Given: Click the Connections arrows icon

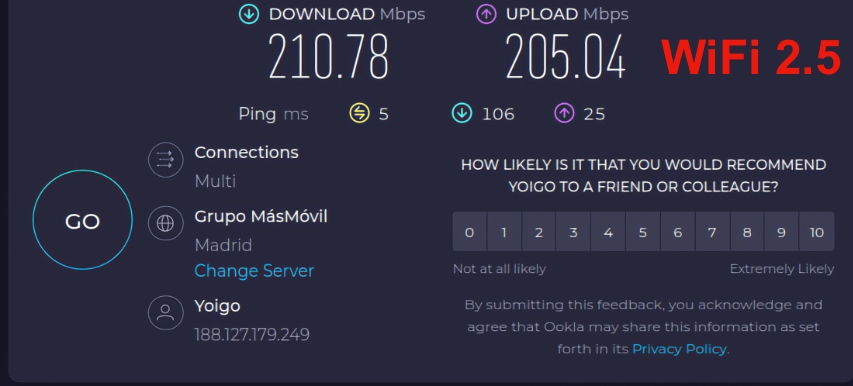Looking at the screenshot, I should (x=165, y=159).
